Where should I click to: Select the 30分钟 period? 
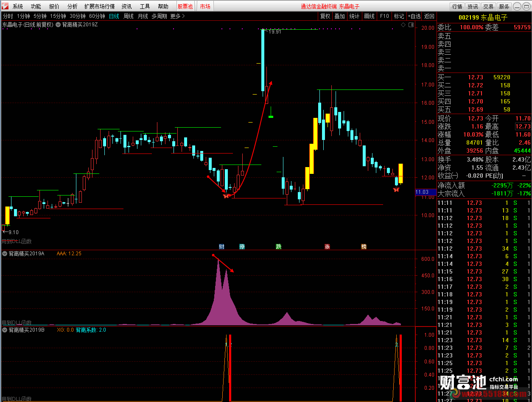click(x=78, y=16)
